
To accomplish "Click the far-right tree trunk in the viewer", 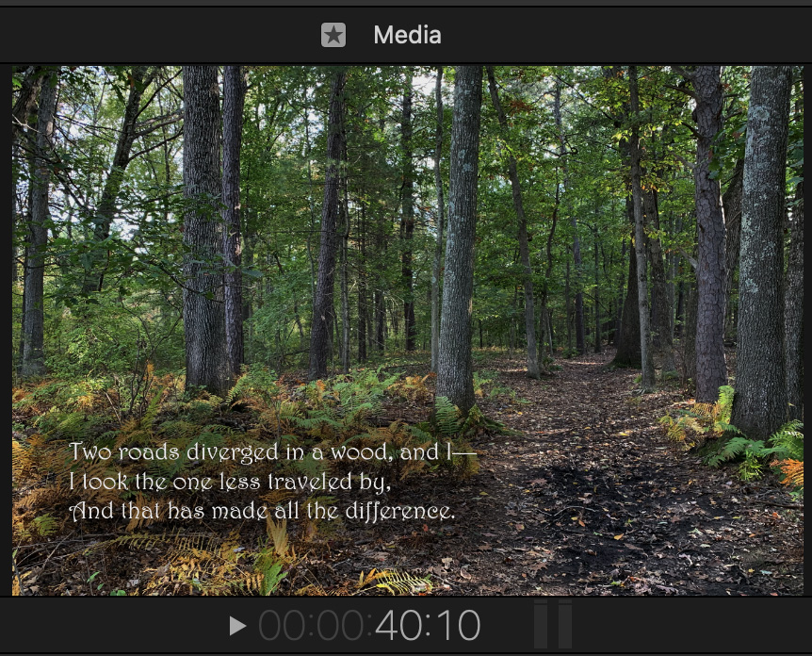I will (x=765, y=245).
